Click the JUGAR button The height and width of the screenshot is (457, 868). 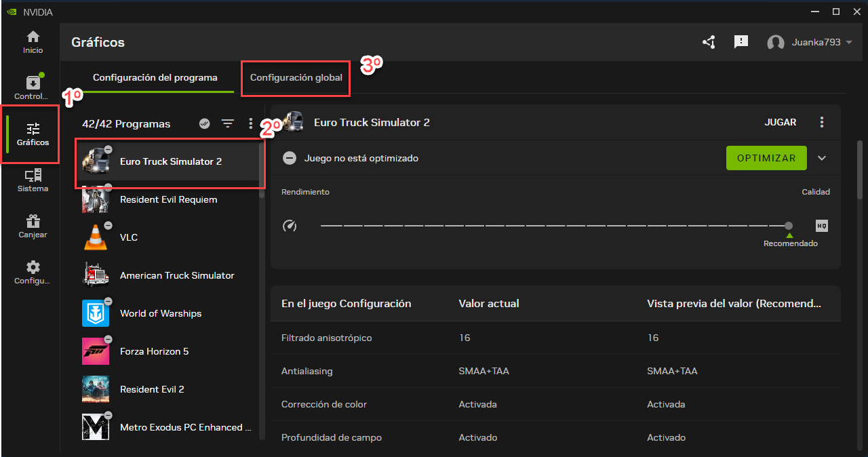(x=781, y=122)
